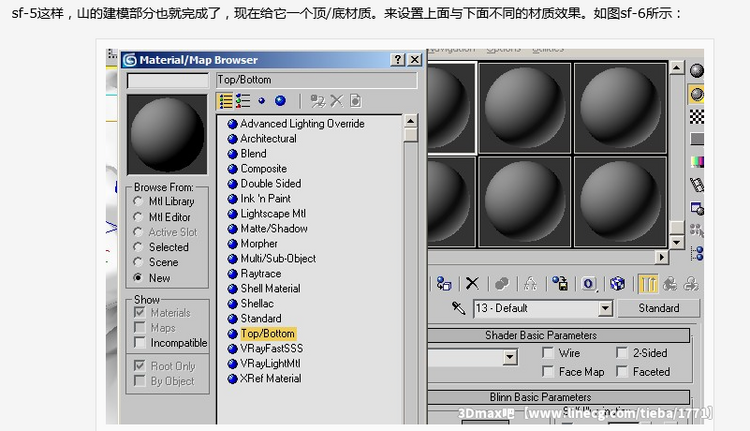Toggle Show End Result icon

point(648,284)
